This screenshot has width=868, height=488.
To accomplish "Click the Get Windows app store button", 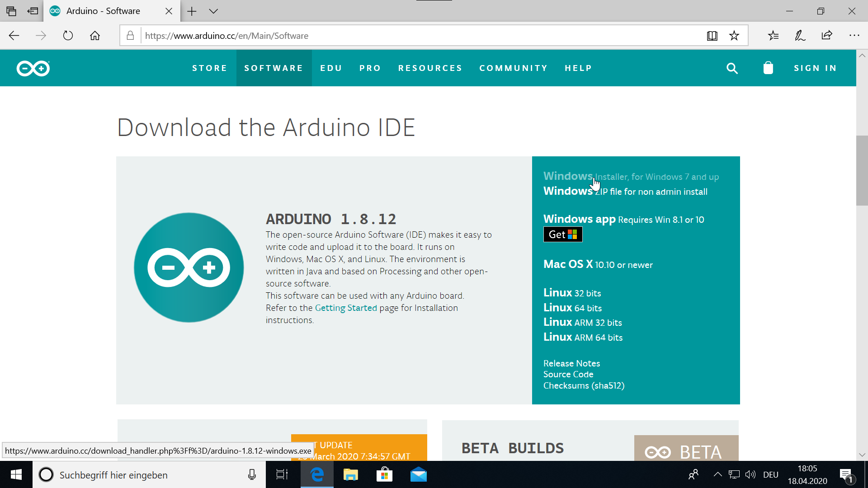I will point(563,235).
